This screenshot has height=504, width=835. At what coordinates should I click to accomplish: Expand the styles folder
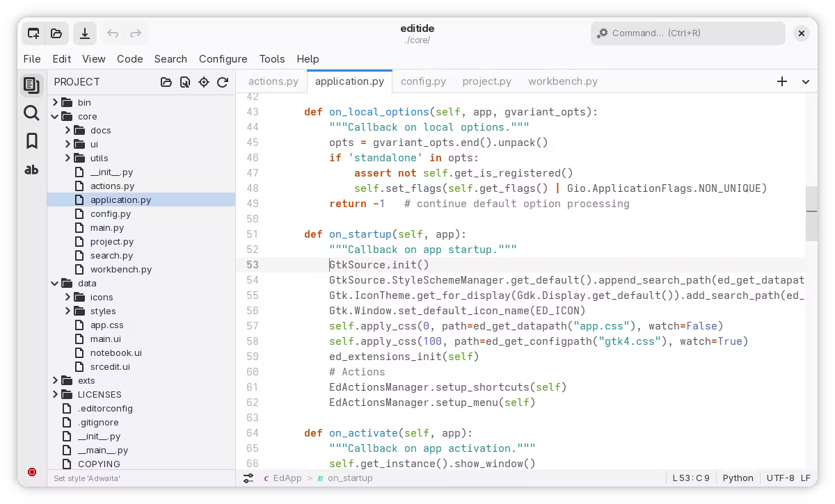(67, 311)
